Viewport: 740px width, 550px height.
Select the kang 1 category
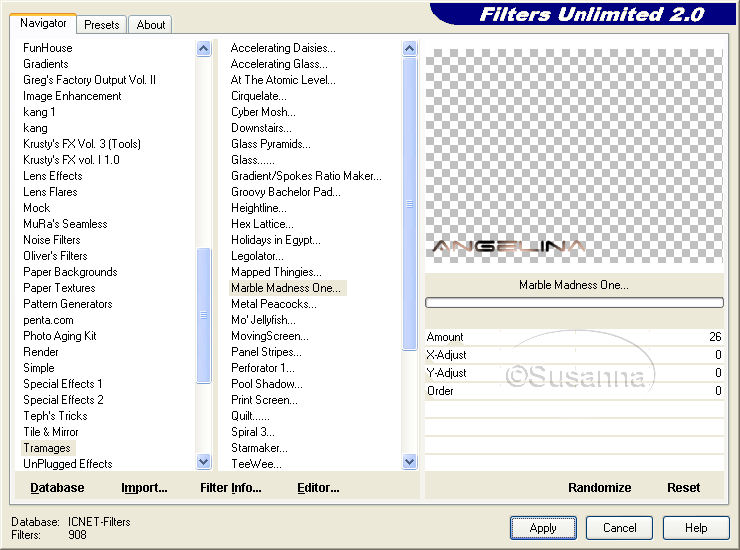(39, 112)
